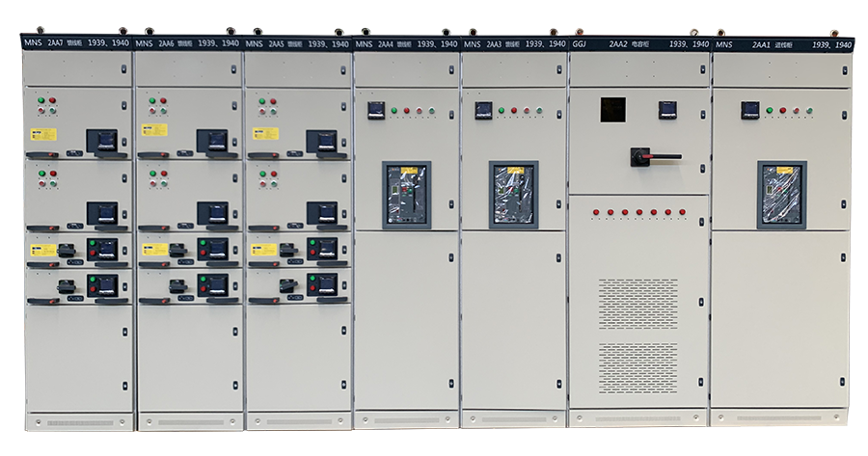
Task: Click the meter on 2AA5 second drawer
Action: point(326,212)
